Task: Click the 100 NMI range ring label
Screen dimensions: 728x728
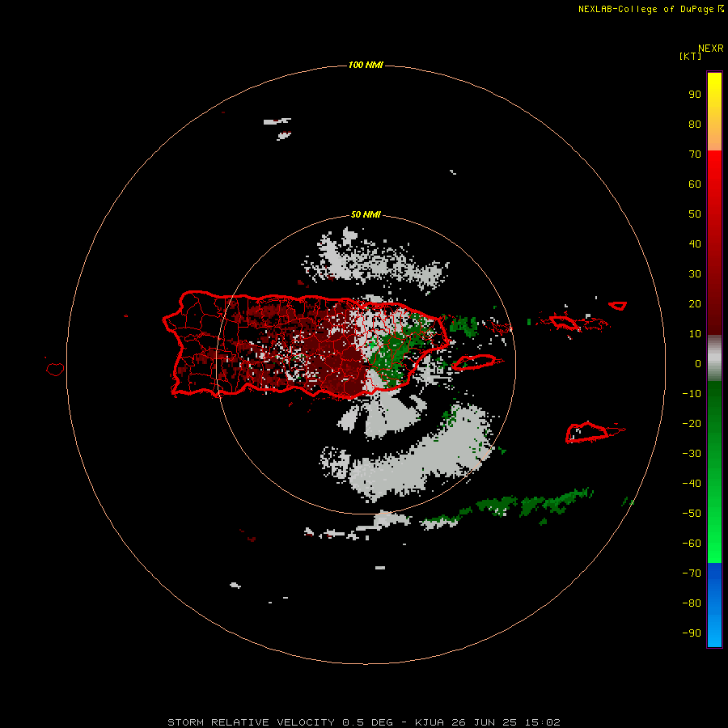Action: 366,65
